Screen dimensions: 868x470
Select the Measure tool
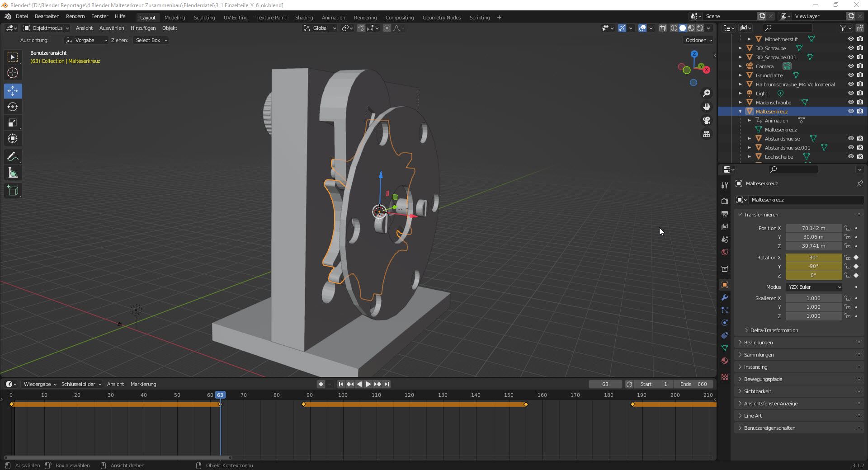click(13, 173)
